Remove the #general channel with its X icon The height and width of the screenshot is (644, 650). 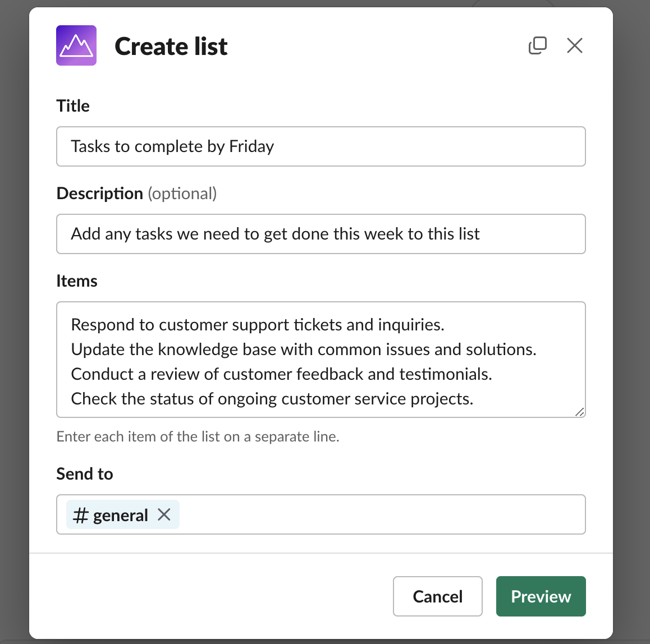[x=164, y=514]
